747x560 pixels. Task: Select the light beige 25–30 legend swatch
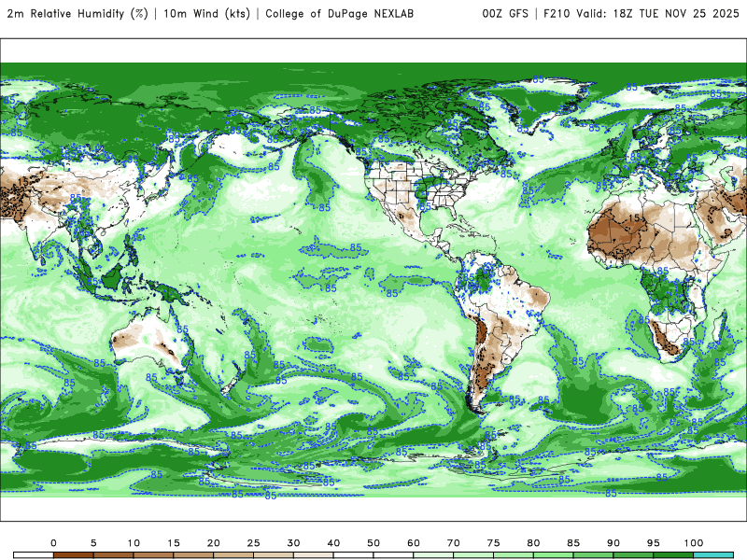(x=274, y=555)
